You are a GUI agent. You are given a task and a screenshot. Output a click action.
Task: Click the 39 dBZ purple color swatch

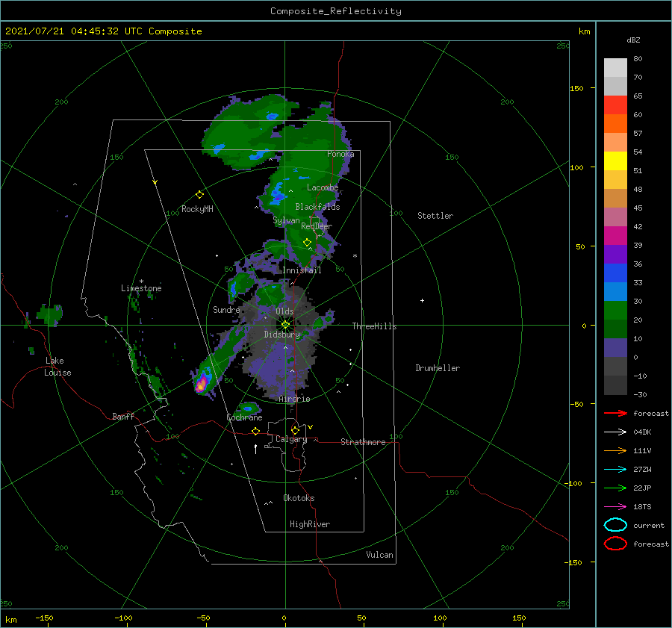[x=615, y=254]
